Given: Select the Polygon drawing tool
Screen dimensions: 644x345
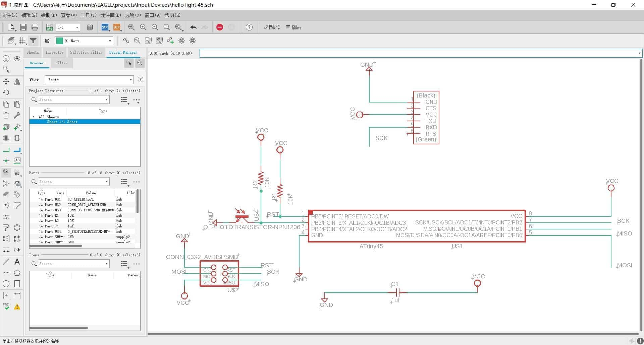Looking at the screenshot, I should pyautogui.click(x=17, y=273).
